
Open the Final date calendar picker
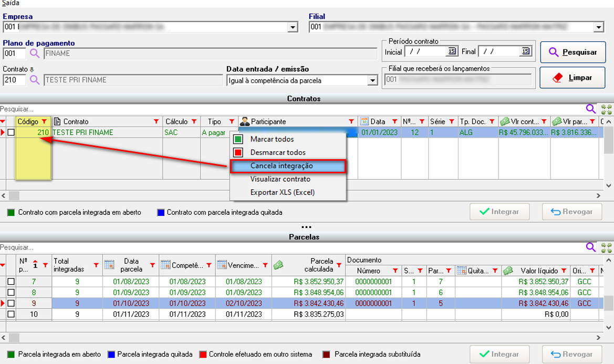pos(525,51)
